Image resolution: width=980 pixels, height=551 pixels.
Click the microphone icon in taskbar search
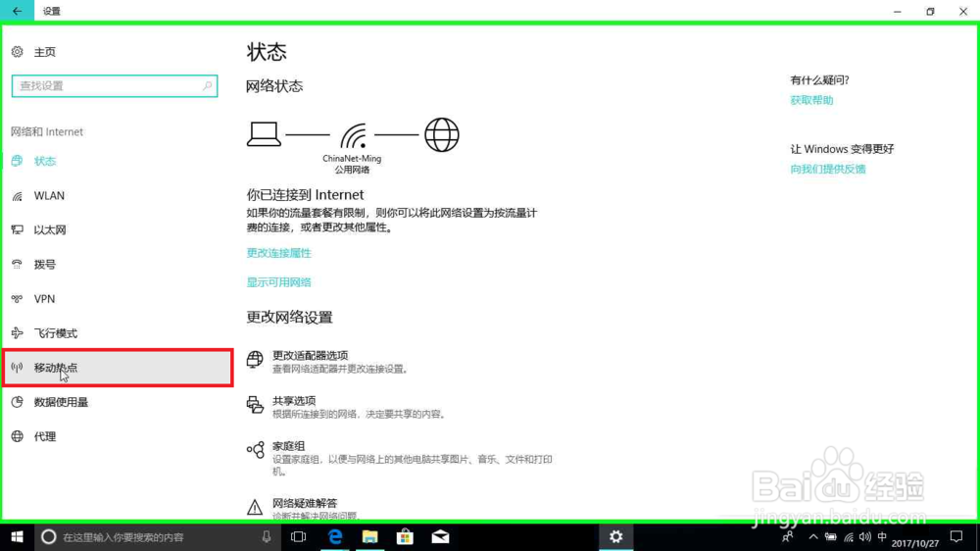tap(267, 536)
